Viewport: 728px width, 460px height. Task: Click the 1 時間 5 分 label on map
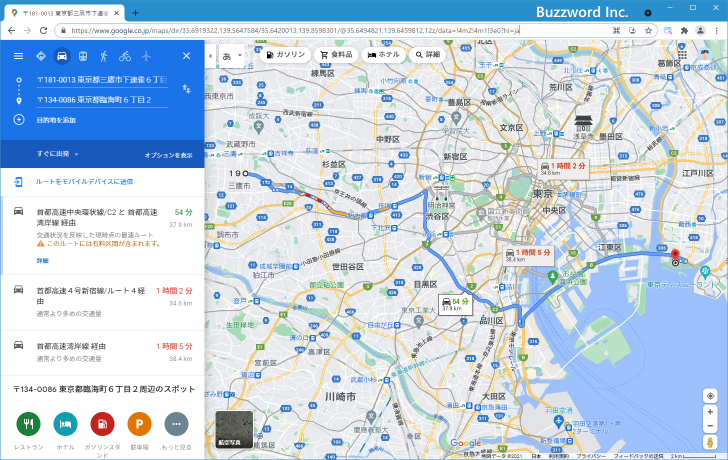(x=528, y=255)
